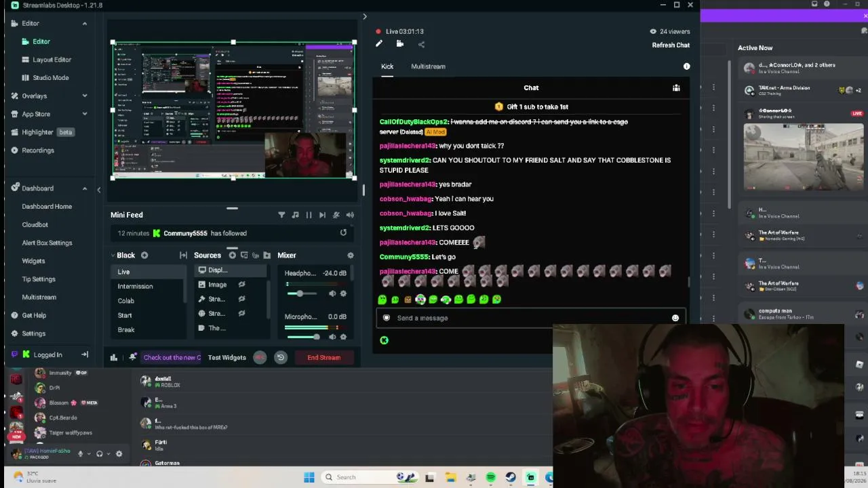Toggle Mini Feed alert volume speaker
Image resolution: width=868 pixels, height=488 pixels.
tap(350, 215)
